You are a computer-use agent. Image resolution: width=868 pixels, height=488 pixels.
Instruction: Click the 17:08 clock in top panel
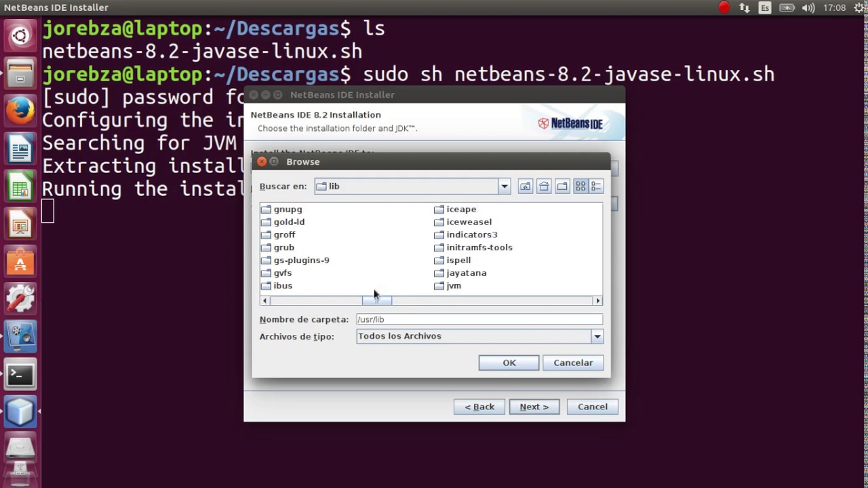click(x=834, y=7)
